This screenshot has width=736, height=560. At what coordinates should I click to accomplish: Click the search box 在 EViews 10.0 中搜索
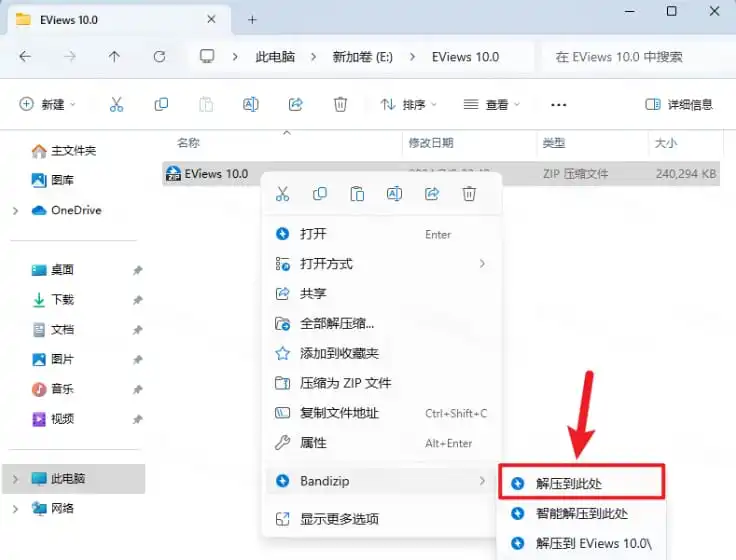pos(636,57)
